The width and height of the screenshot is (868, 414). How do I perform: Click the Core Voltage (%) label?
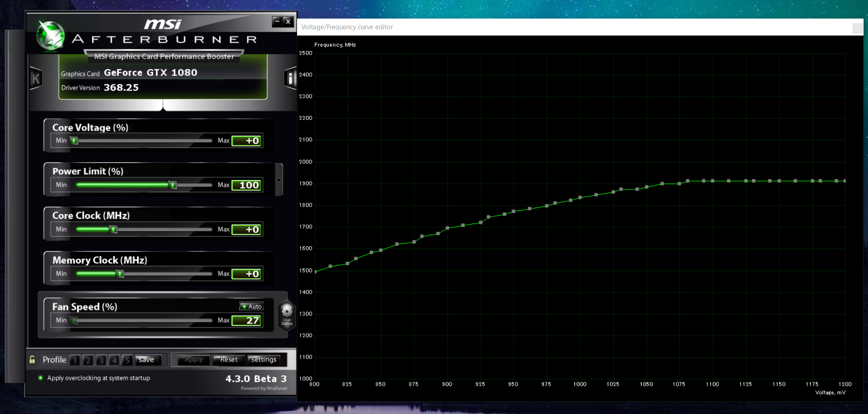[91, 127]
